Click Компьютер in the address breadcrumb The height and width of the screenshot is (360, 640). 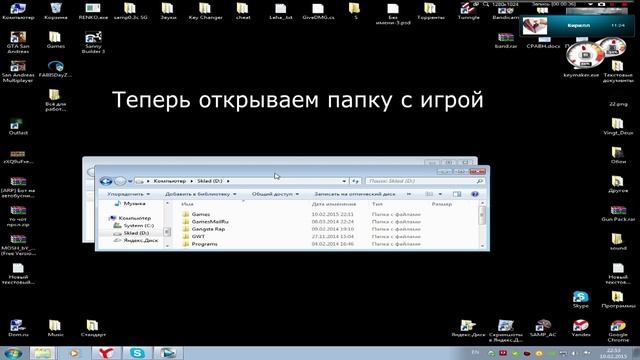pos(170,181)
